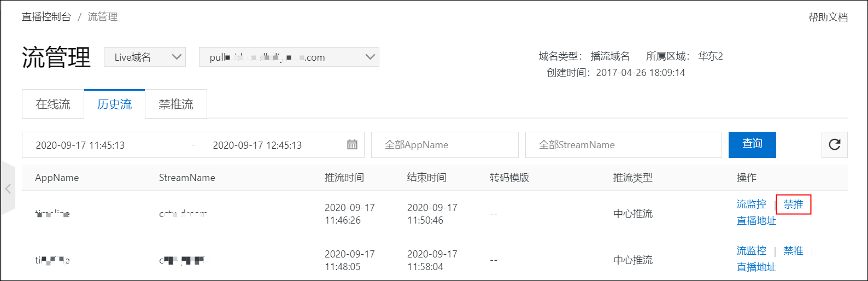This screenshot has width=868, height=281.
Task: Open the pull domain name dropdown
Action: (x=289, y=57)
